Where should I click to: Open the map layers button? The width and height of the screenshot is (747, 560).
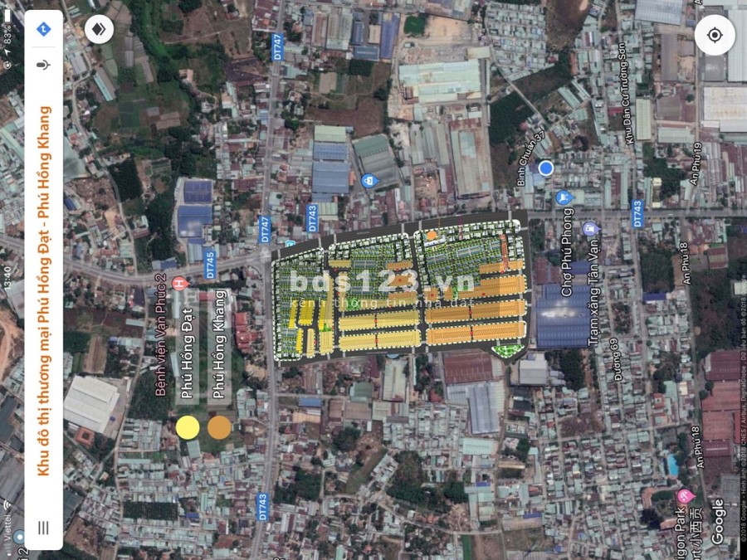coord(100,30)
